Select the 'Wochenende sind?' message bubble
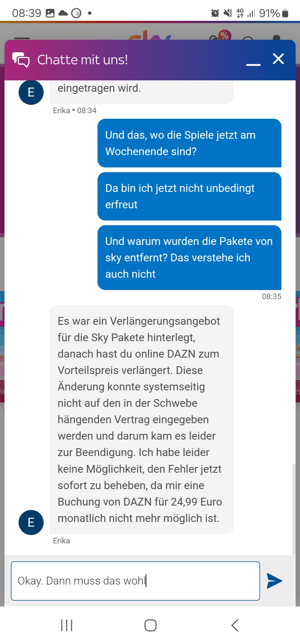Viewport: 300px width, 644px height. (189, 143)
